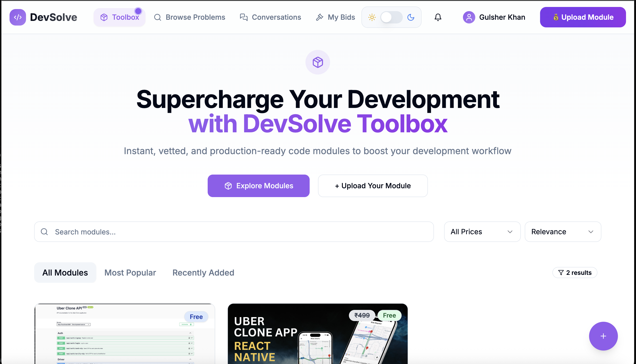
Task: Select the All Modules tab
Action: point(65,273)
